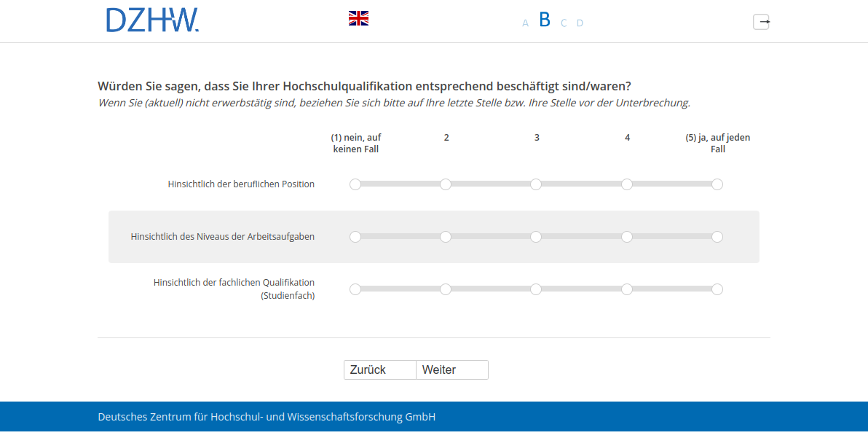Choose rating 5 for Niveau der Arbeitsaufgaben
Screen dimensions: 868x438
pos(717,237)
